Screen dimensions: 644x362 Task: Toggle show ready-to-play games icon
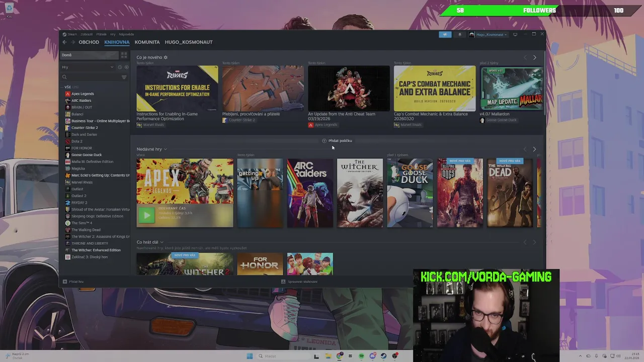point(126,67)
